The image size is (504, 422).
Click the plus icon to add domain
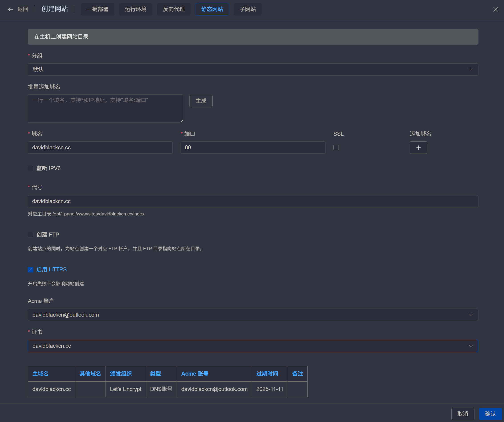point(418,148)
